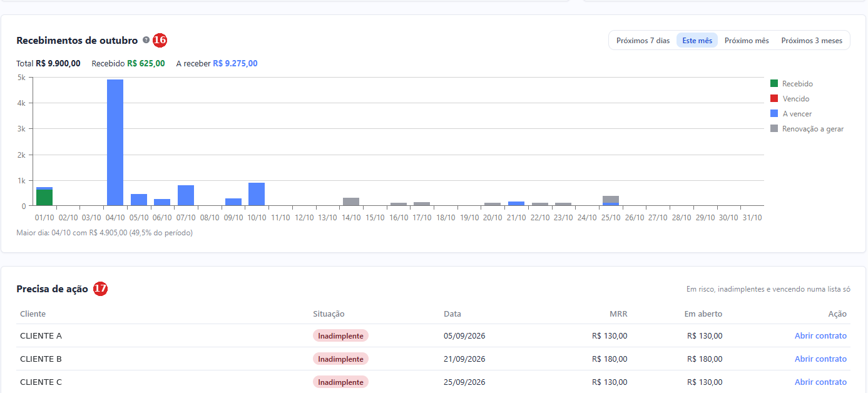Click the tall blue bar for 04/10
This screenshot has width=868, height=393.
pos(115,143)
